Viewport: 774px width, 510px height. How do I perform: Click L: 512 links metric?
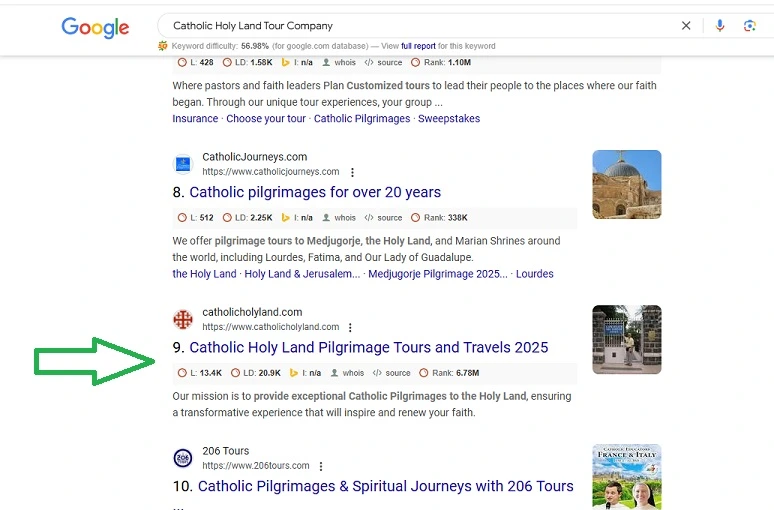pos(196,218)
